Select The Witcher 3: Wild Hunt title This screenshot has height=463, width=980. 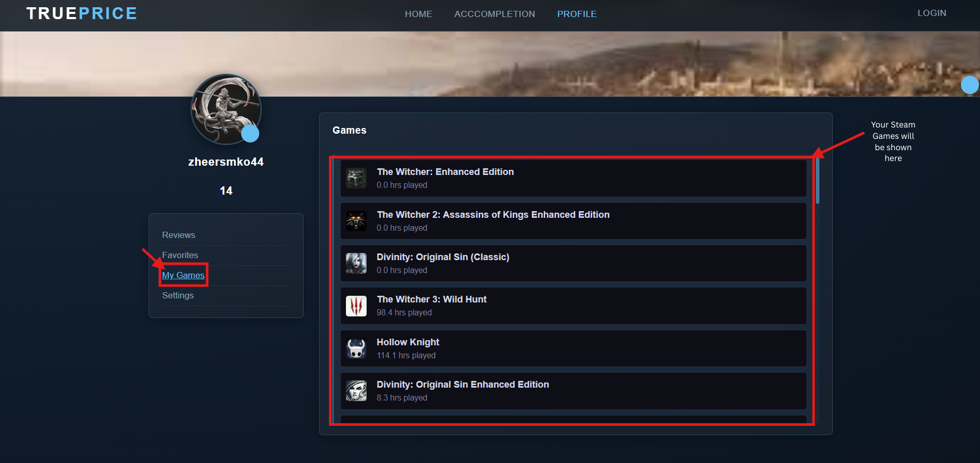(432, 299)
